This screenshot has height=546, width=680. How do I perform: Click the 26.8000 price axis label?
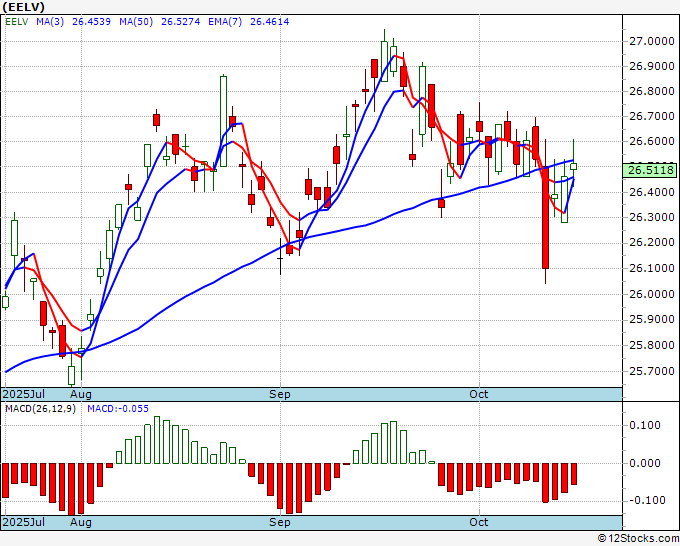[652, 92]
